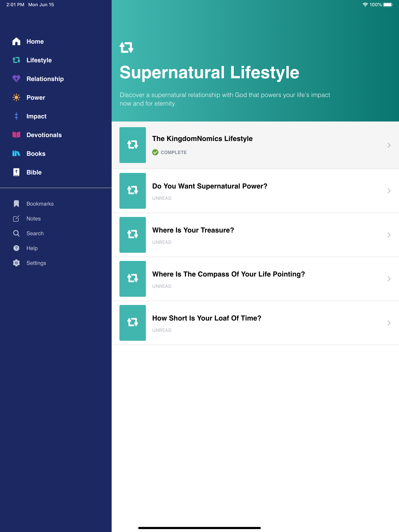Tap the Home house icon
Viewport: 399px width, 532px height.
pyautogui.click(x=16, y=41)
